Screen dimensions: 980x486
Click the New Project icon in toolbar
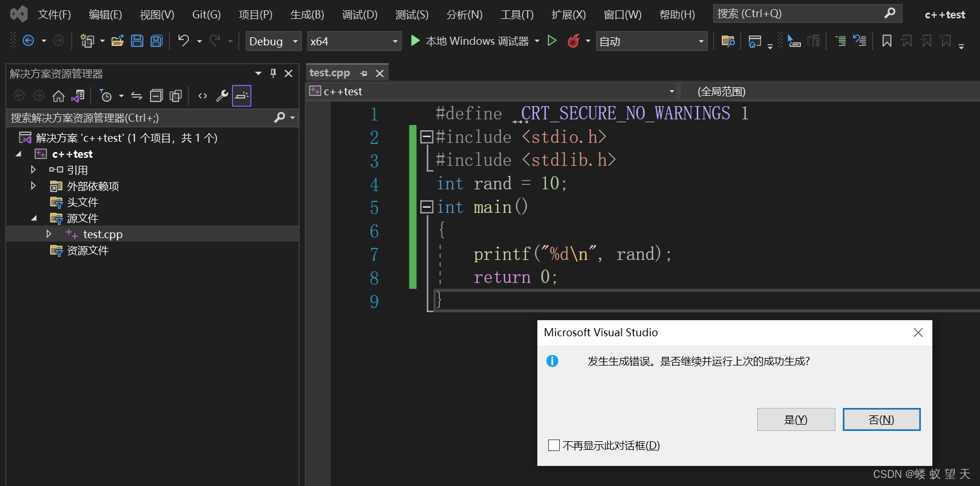[x=87, y=41]
